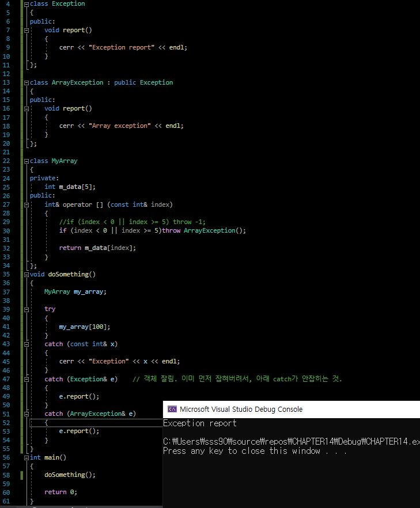Click the opening brace on line 52
The width and height of the screenshot is (420, 508).
coord(46,423)
